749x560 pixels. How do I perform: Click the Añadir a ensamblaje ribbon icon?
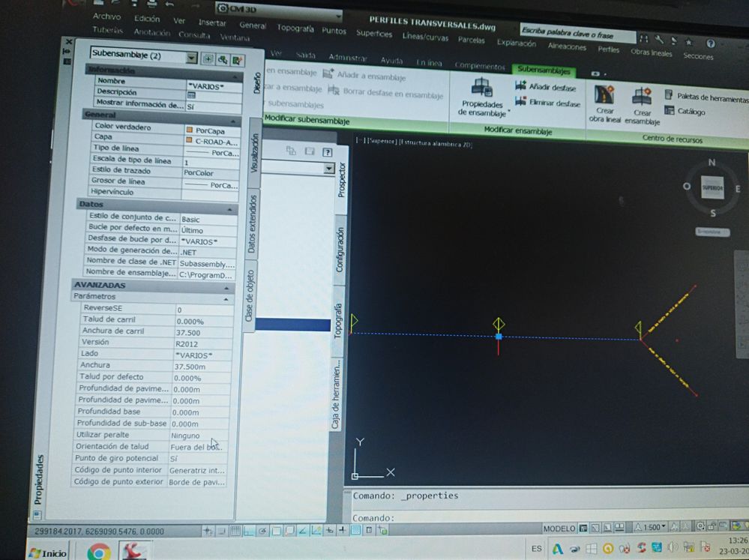click(x=328, y=73)
